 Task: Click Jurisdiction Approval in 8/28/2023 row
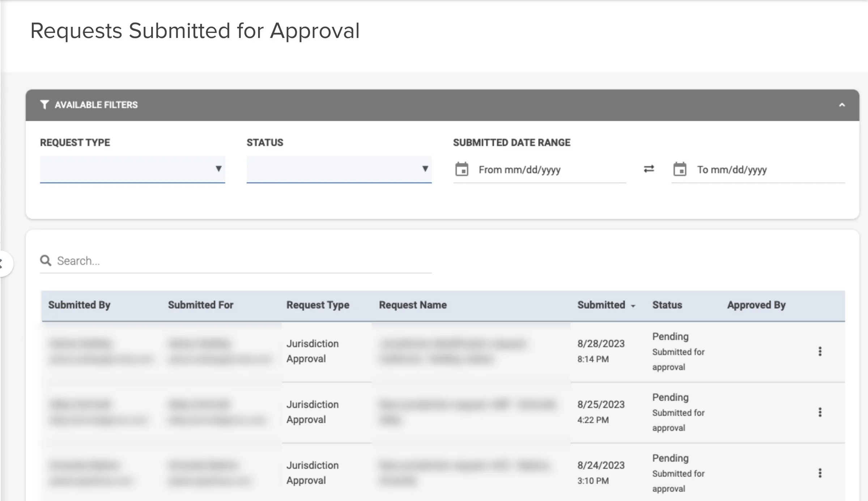(312, 351)
